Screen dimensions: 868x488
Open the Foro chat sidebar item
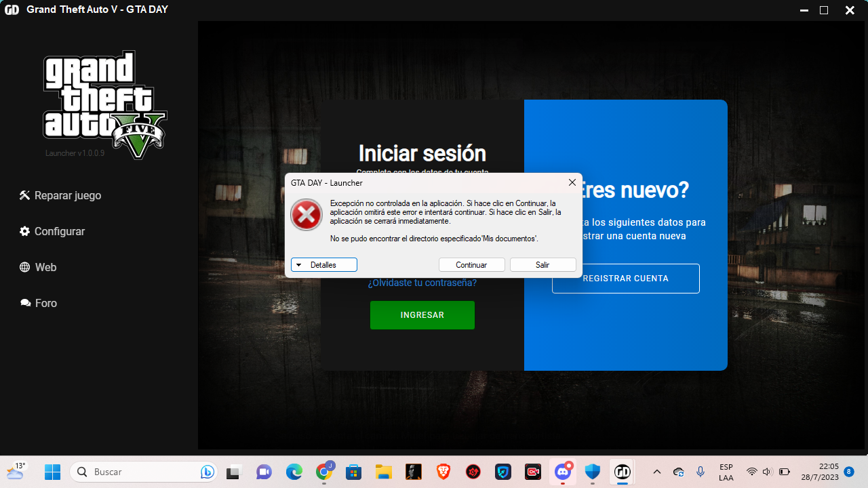tap(39, 303)
